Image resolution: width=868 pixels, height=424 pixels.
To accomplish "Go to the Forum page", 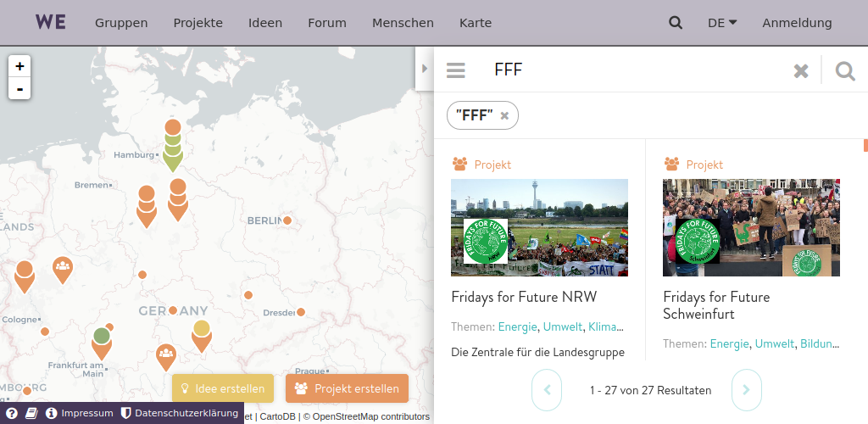I will [x=327, y=23].
